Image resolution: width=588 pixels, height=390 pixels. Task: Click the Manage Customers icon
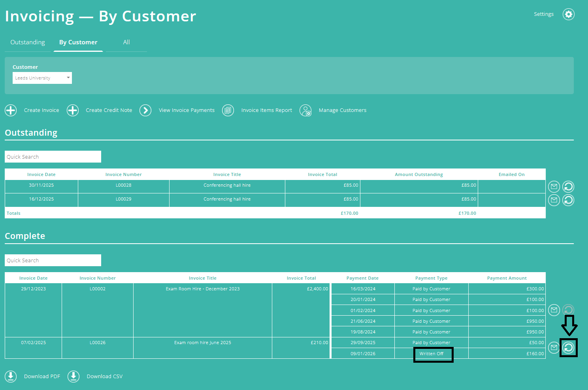[x=305, y=110]
